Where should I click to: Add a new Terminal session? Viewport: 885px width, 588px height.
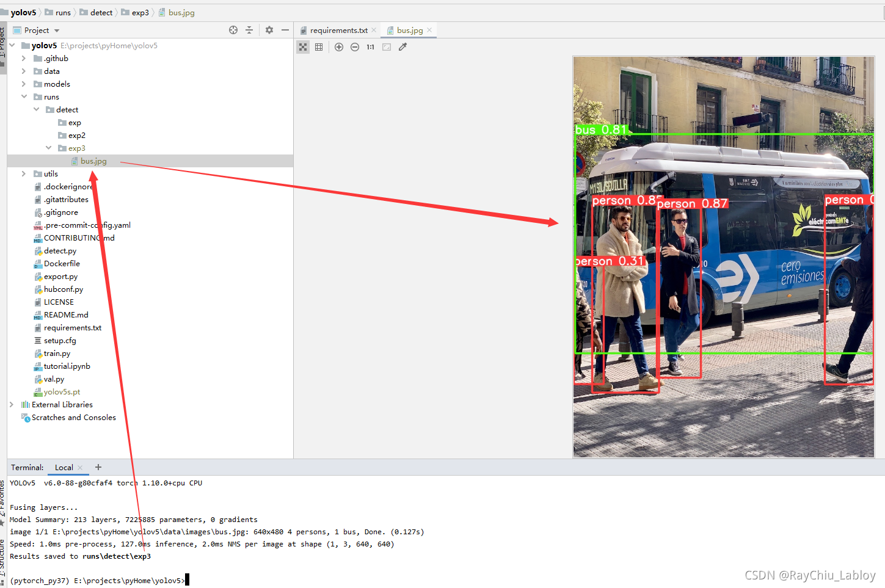(x=98, y=467)
